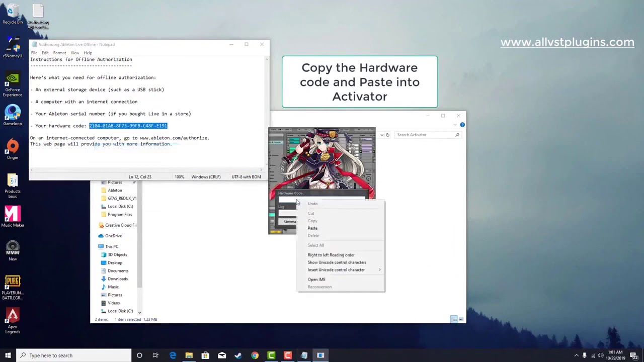This screenshot has width=644, height=362.
Task: Launch Music Maker from the desktop
Action: point(13,217)
